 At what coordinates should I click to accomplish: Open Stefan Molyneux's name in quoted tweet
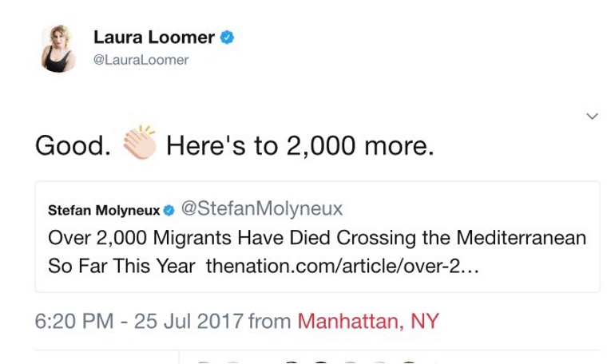(104, 212)
